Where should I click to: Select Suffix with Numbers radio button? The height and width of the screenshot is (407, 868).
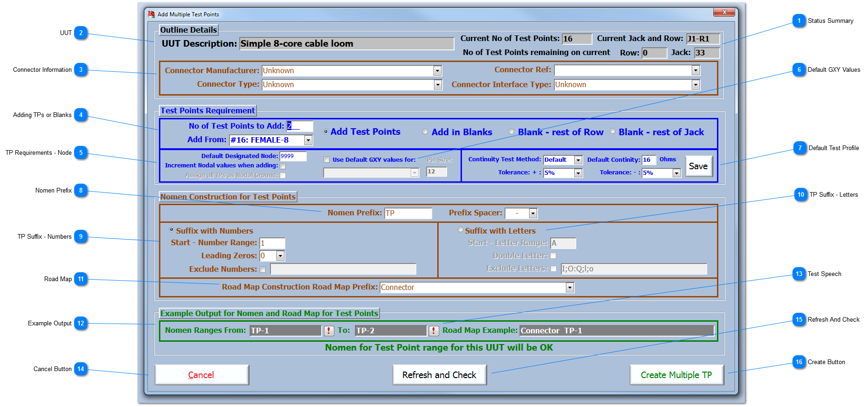tap(172, 230)
